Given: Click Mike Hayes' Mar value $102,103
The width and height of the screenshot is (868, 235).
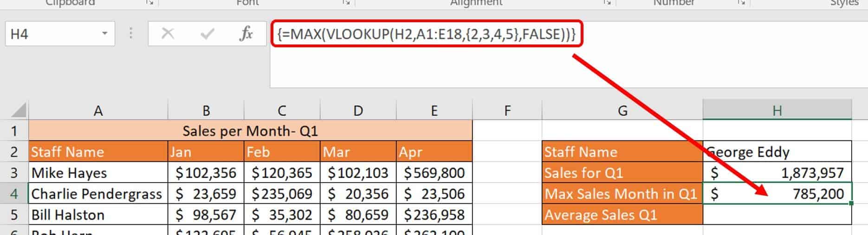Looking at the screenshot, I should pyautogui.click(x=358, y=172).
